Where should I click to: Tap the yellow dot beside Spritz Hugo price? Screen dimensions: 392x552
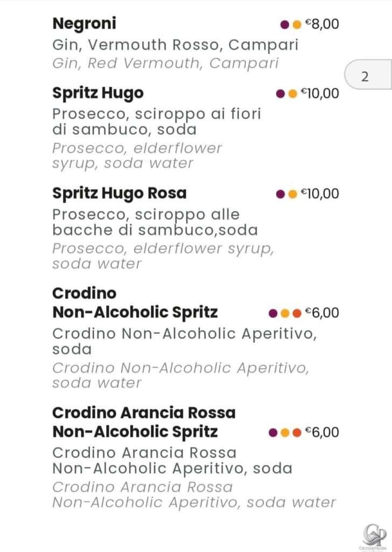click(x=292, y=94)
